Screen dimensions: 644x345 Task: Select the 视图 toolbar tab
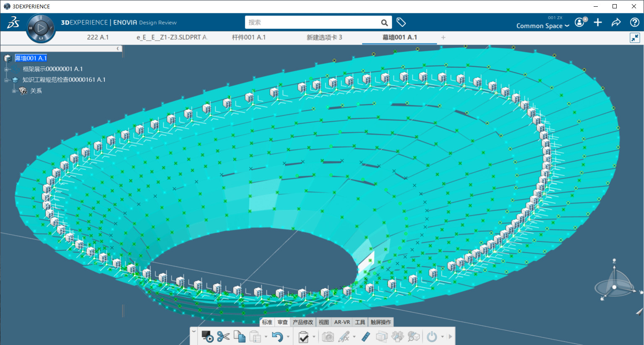(323, 322)
